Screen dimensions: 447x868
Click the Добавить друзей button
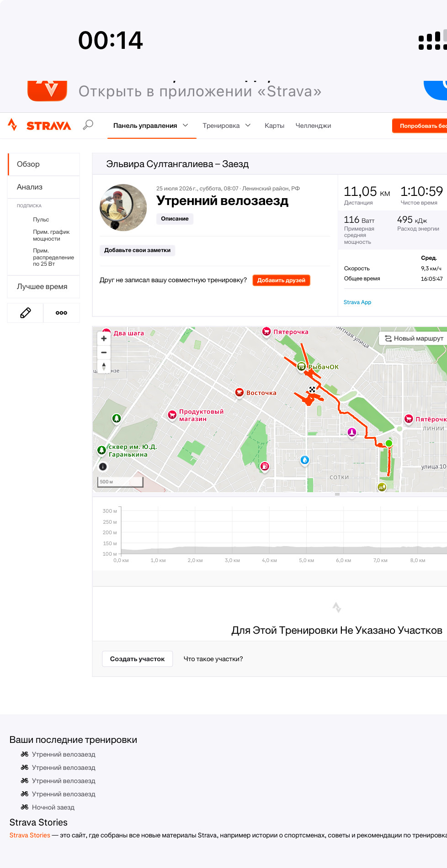(x=281, y=280)
